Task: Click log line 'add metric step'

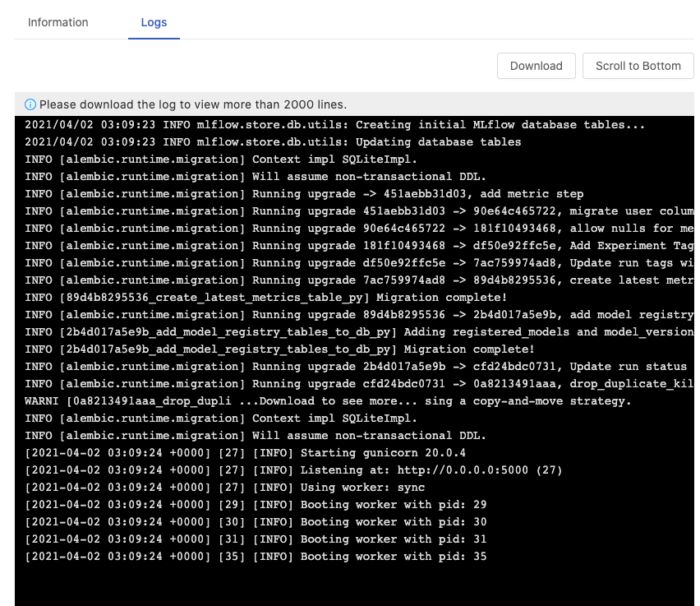Action: coord(304,194)
